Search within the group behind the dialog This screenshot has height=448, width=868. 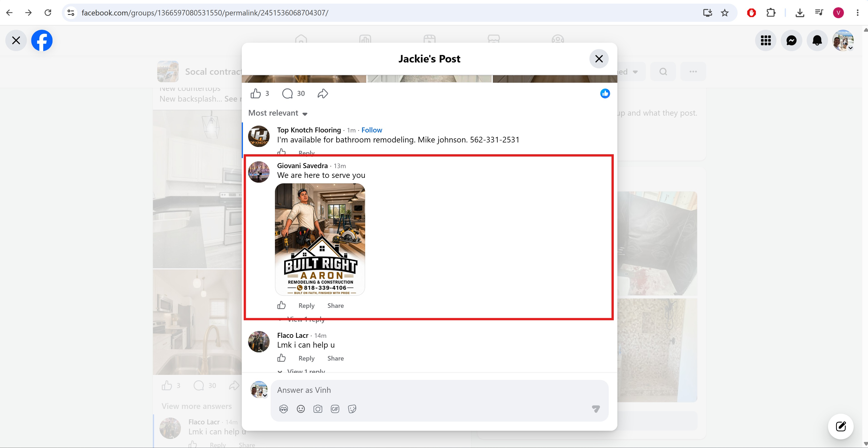pos(663,71)
